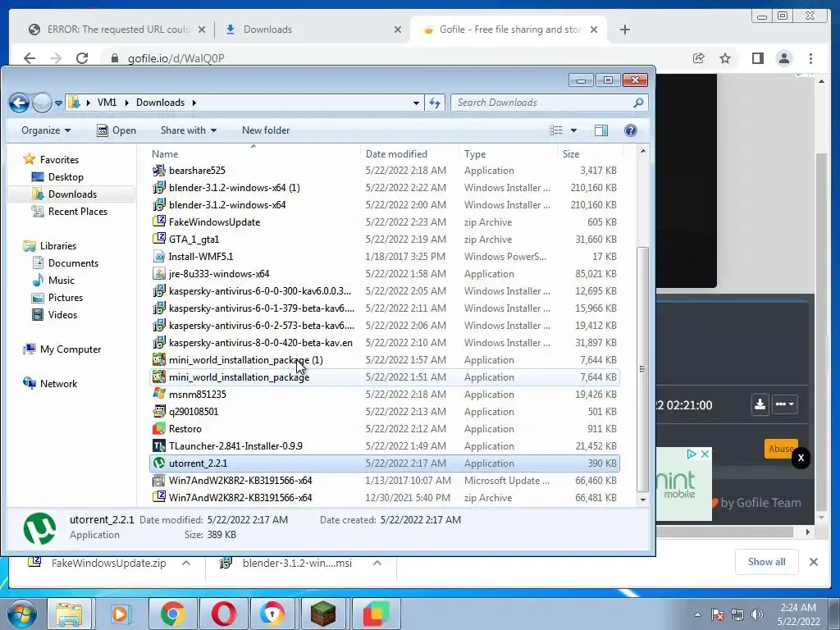Open the Share with menu
The height and width of the screenshot is (630, 840).
tap(189, 130)
